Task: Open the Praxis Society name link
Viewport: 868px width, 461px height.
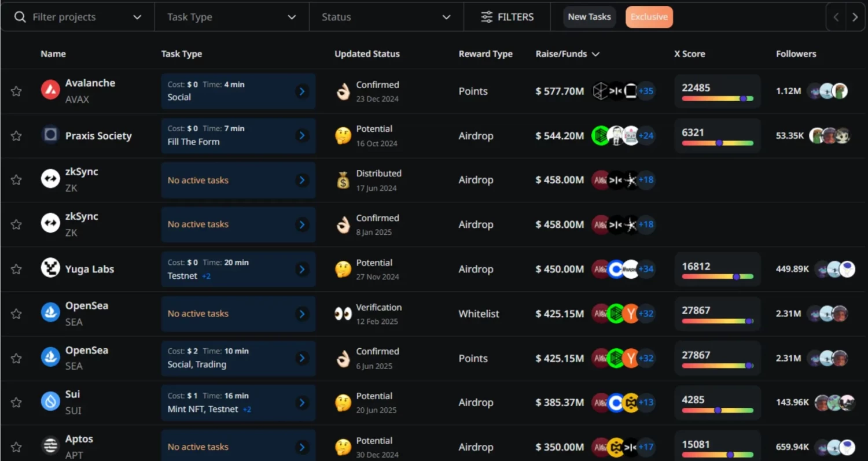Action: point(98,136)
